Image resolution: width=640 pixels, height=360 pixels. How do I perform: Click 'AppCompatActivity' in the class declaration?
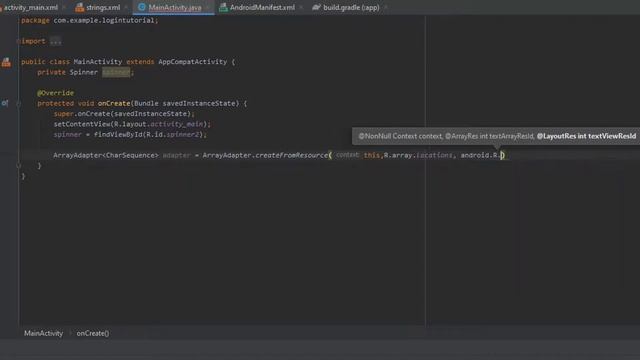(x=192, y=62)
